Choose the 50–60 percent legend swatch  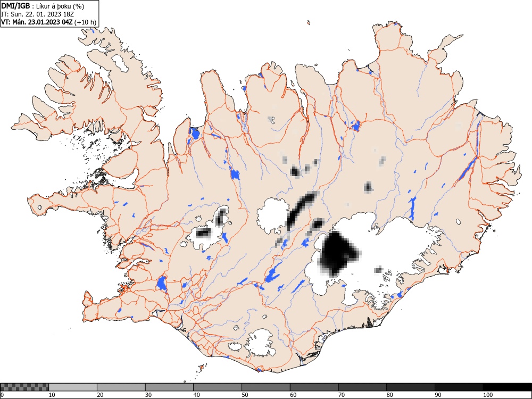point(265,387)
